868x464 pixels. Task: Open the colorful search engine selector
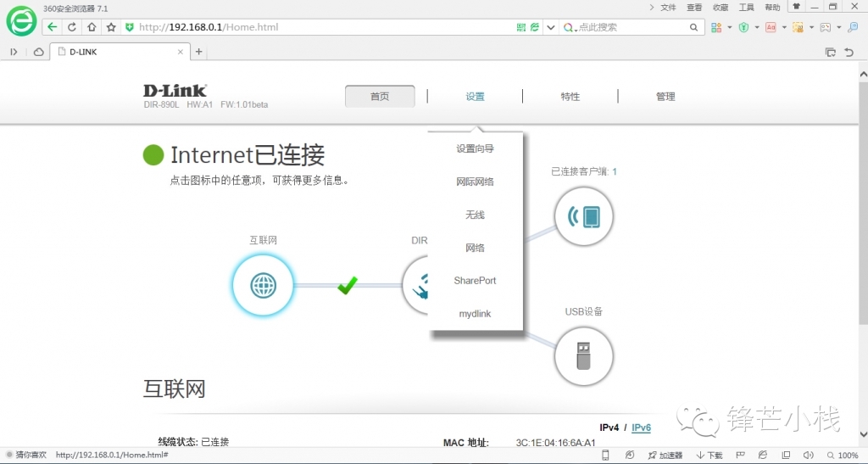(x=570, y=27)
